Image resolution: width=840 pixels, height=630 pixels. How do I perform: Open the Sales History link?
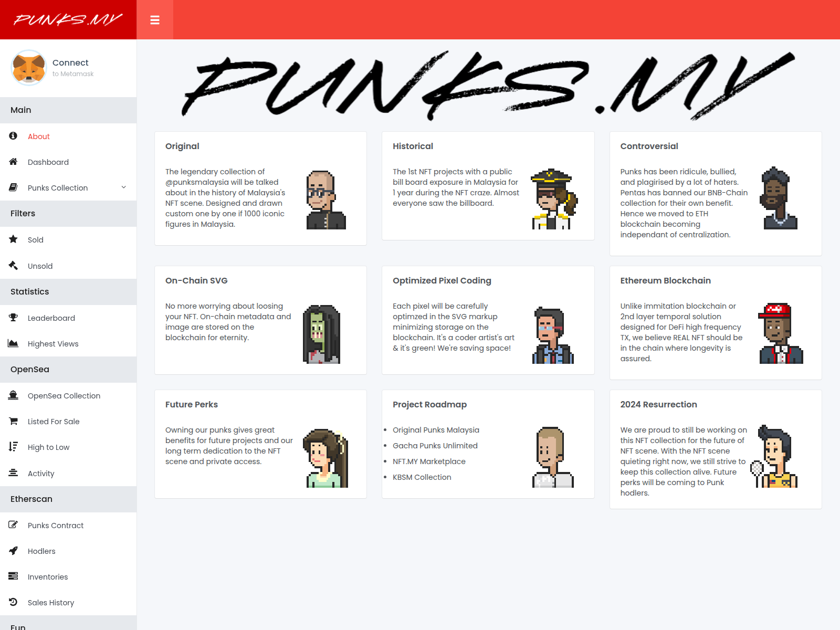pos(68,603)
